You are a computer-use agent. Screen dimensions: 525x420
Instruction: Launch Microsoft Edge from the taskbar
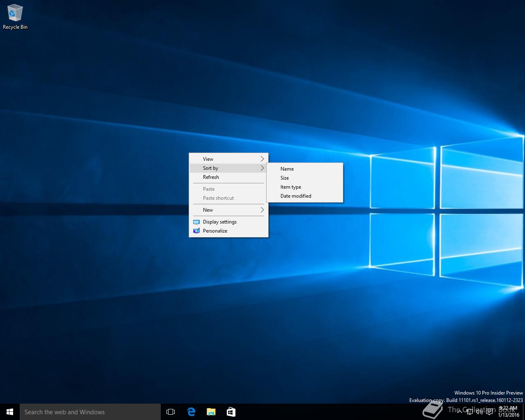tap(191, 412)
